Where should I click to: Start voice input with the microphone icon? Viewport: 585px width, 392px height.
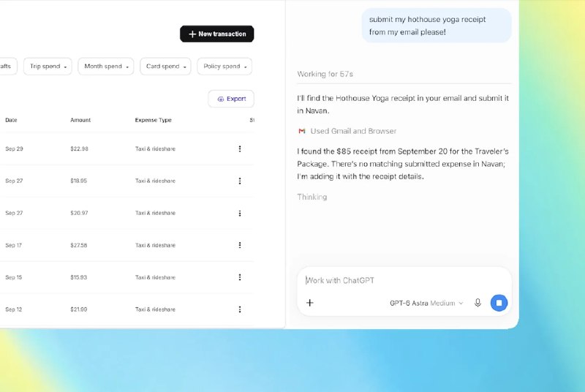point(478,303)
